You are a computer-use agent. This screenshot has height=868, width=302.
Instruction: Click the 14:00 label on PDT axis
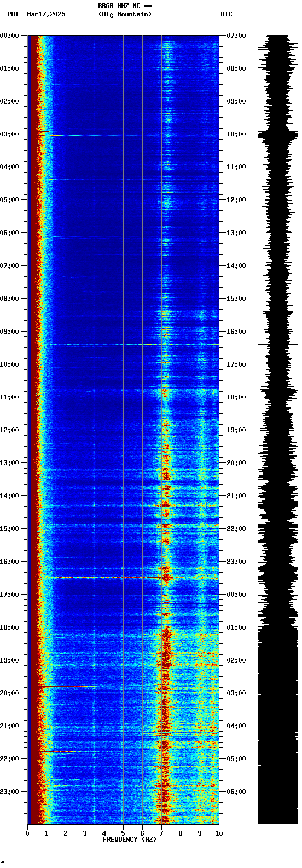(x=10, y=496)
